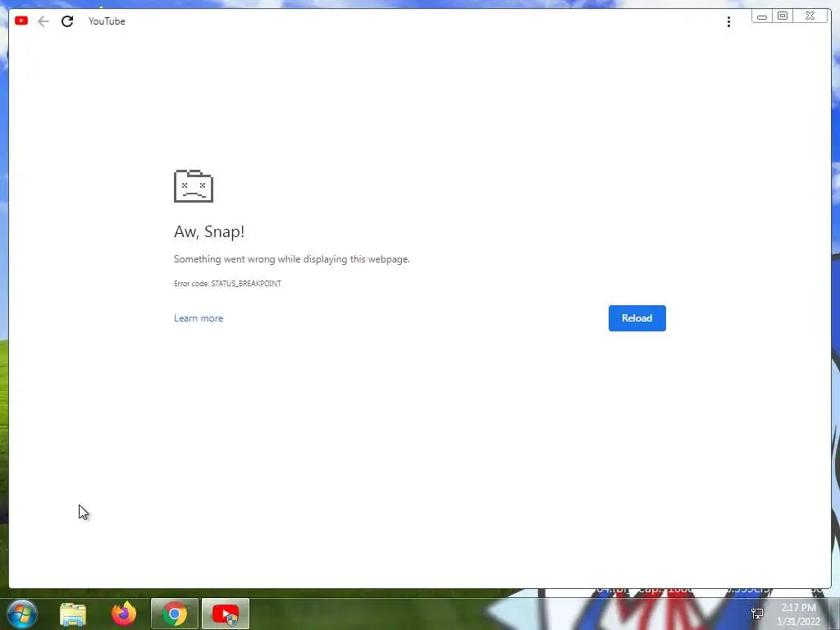This screenshot has width=840, height=630.
Task: Click the 'Something went wrong' message text
Action: click(292, 259)
